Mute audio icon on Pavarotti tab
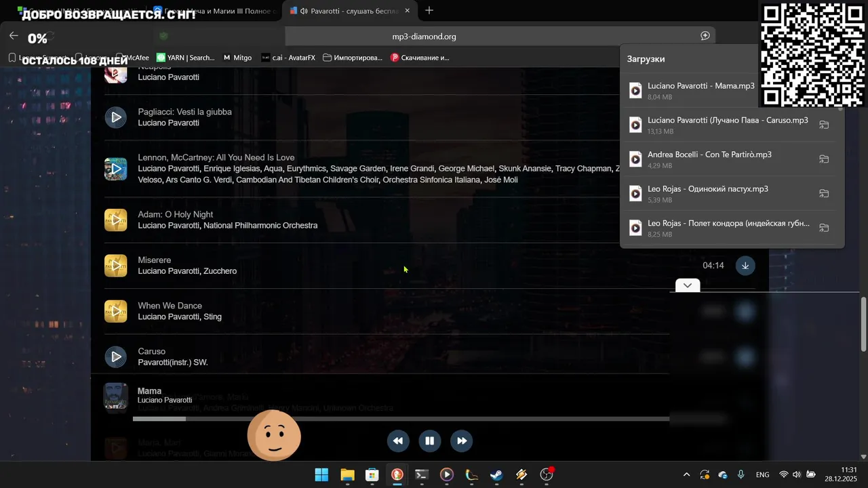Viewport: 868px width, 488px height. [x=304, y=11]
